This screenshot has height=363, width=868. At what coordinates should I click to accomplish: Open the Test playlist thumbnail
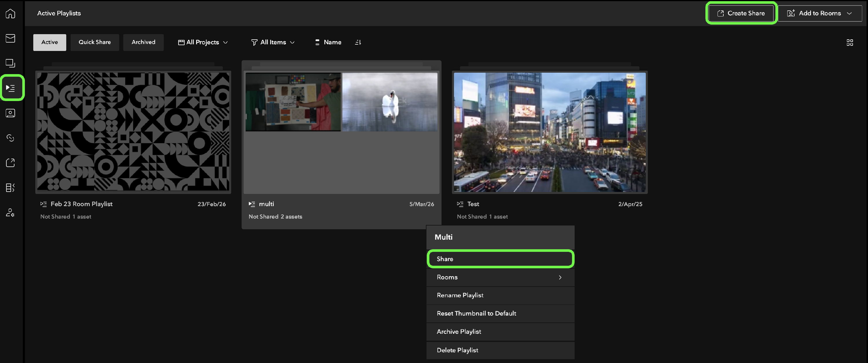(549, 132)
